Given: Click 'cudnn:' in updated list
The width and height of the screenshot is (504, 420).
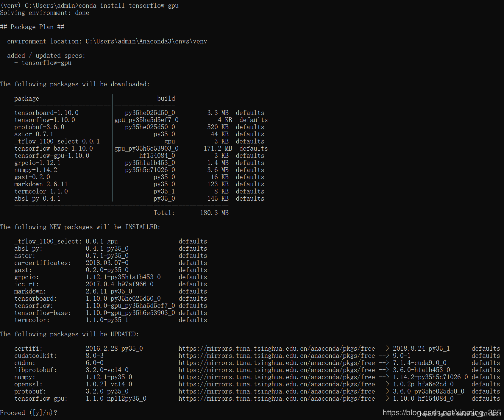Looking at the screenshot, I should [x=25, y=363].
